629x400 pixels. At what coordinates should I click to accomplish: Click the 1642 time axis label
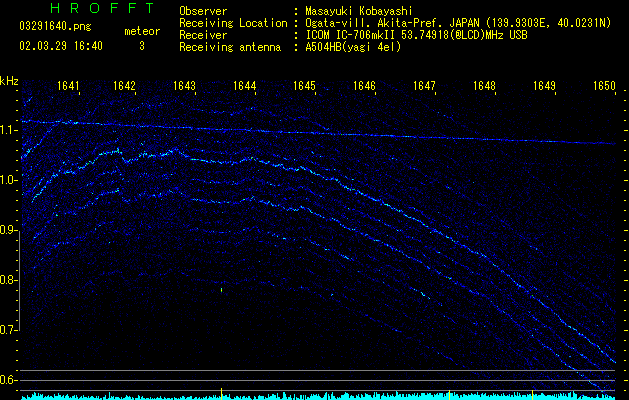click(124, 86)
